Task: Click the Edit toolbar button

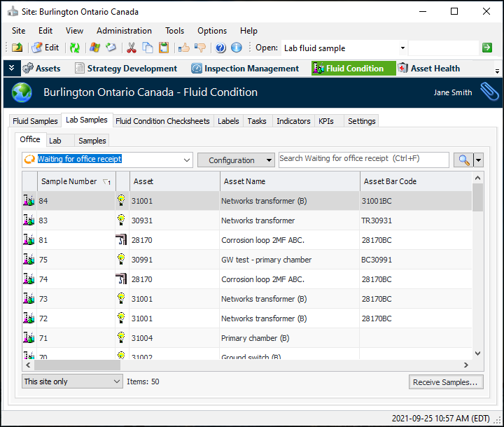Action: (45, 48)
